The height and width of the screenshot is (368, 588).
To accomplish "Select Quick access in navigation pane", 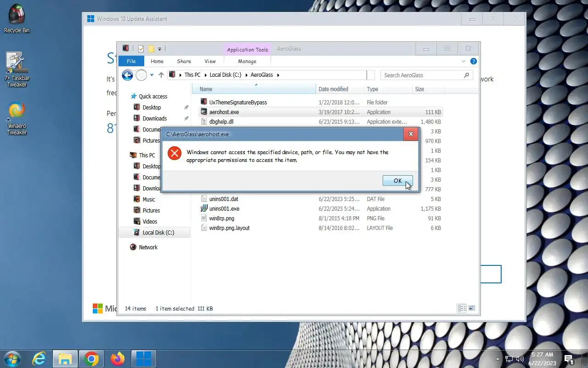I will click(153, 97).
